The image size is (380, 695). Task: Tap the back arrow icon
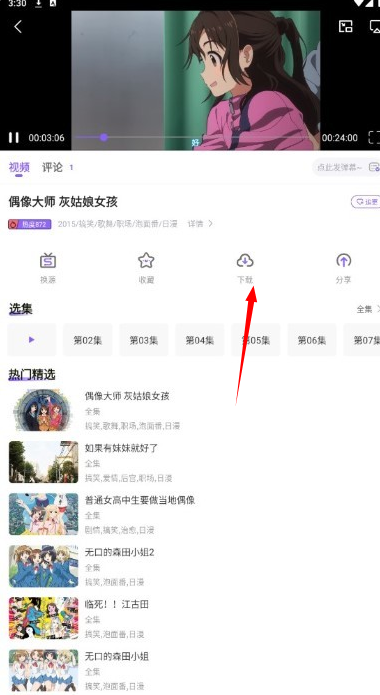tap(18, 27)
